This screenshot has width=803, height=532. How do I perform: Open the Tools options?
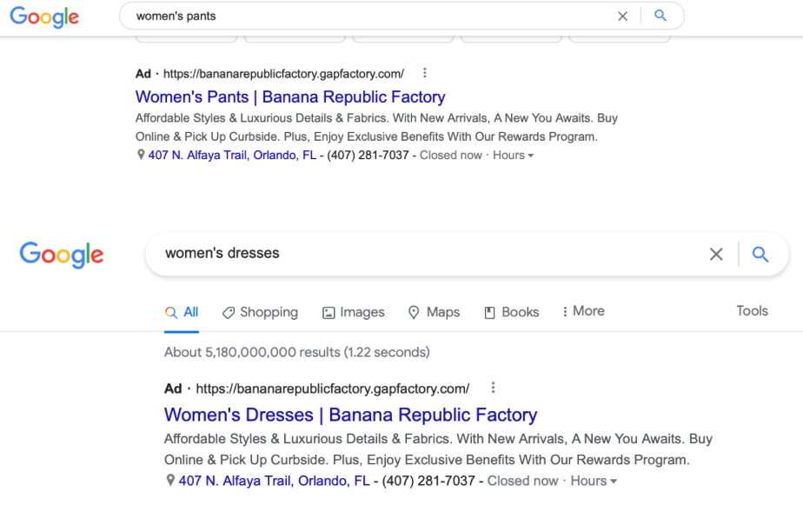(752, 311)
